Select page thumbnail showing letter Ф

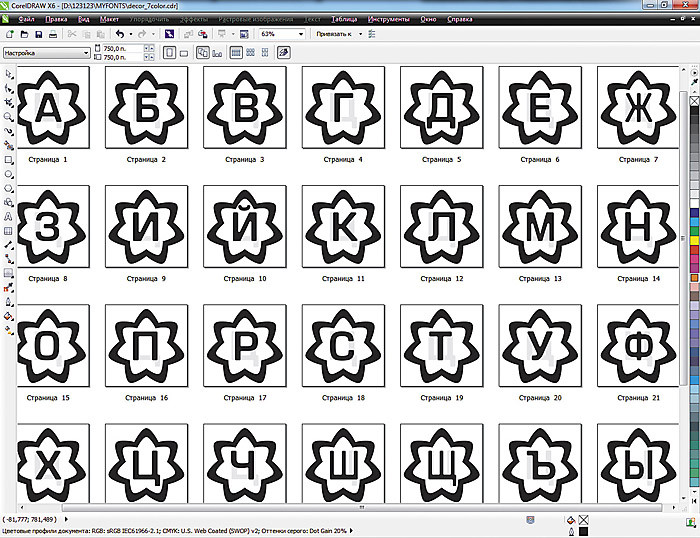pos(638,346)
